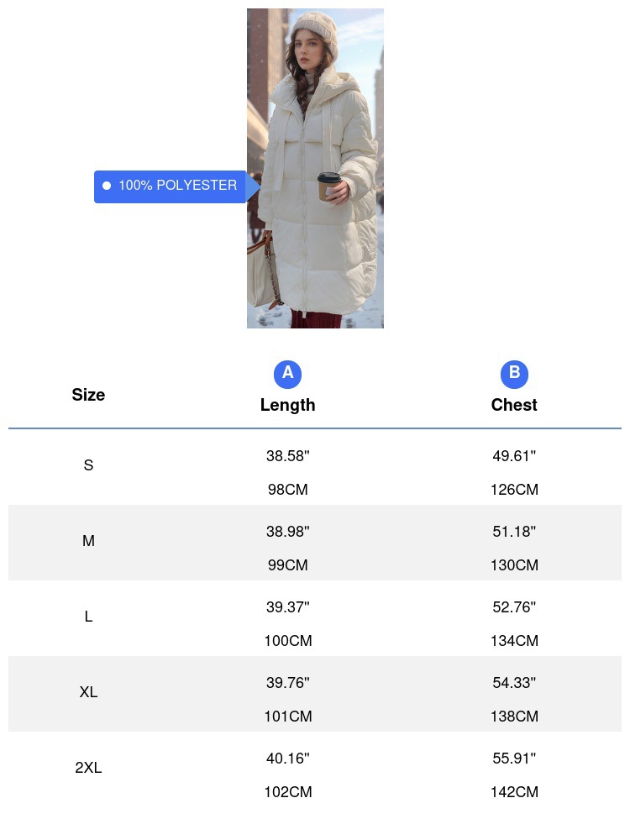This screenshot has width=630, height=840.
Task: Click the blue circle A icon
Action: [287, 374]
